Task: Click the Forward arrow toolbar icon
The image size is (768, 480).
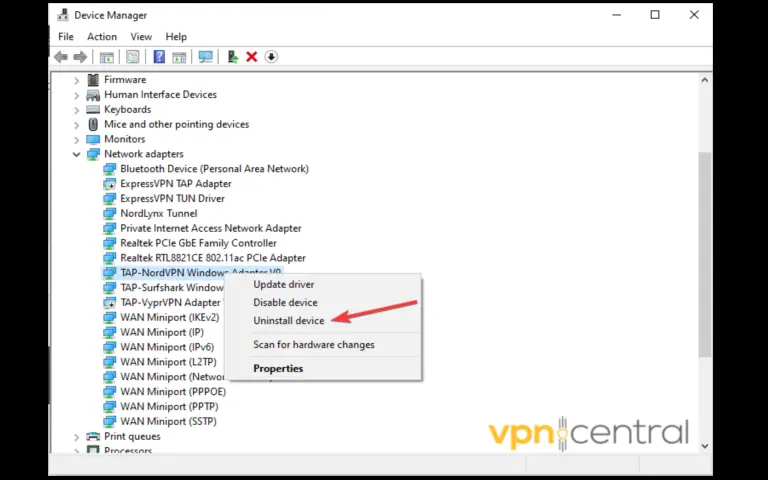Action: pos(80,57)
